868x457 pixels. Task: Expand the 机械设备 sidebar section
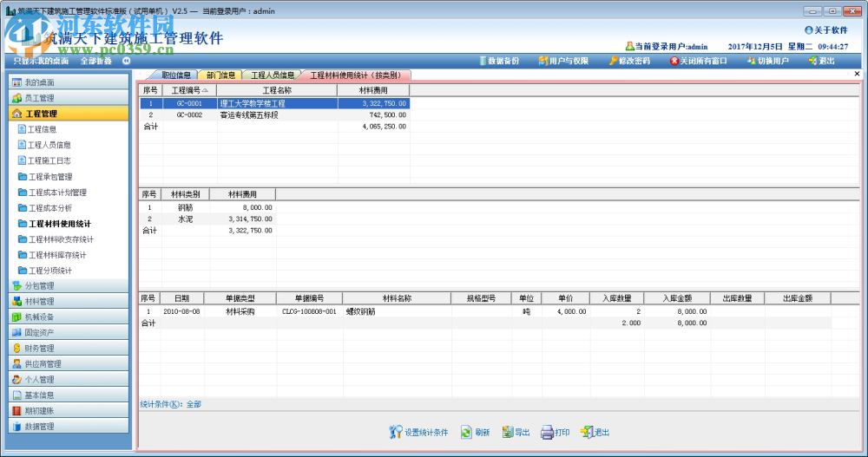(x=69, y=317)
